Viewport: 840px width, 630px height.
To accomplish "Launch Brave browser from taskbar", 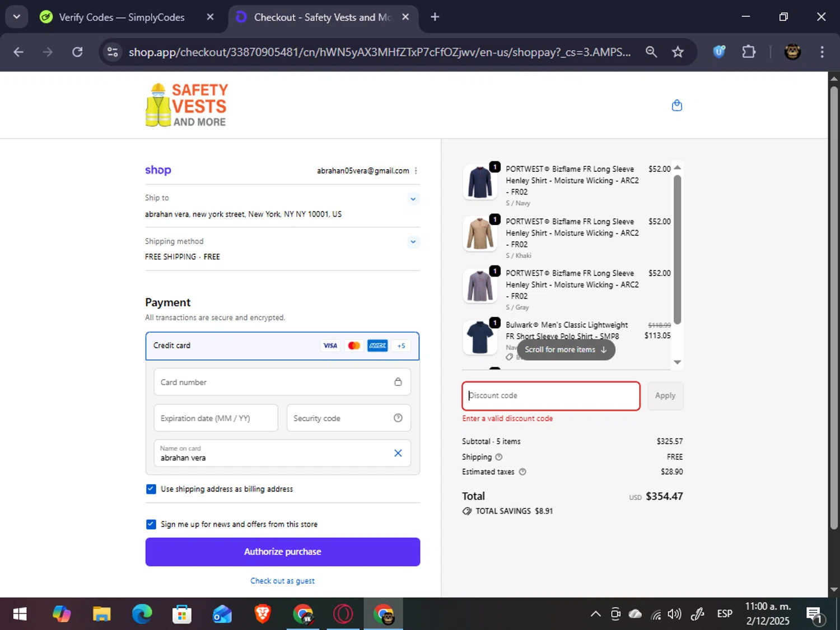I will 263,614.
